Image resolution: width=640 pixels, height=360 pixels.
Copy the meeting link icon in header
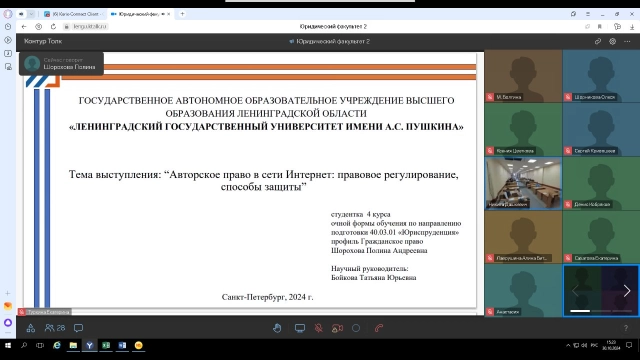598,41
